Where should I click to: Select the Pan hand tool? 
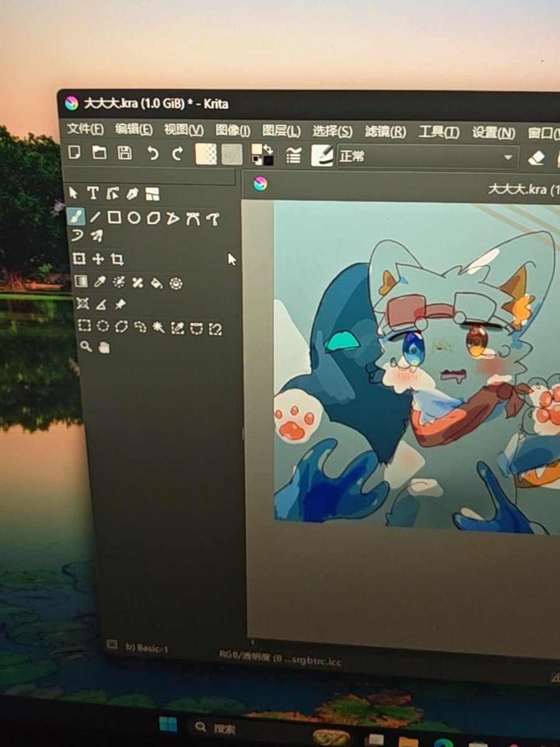[x=104, y=347]
